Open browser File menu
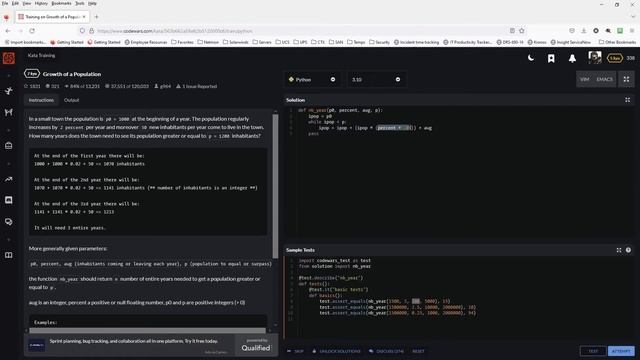Viewport: 640px width, 360px height. point(5,3)
